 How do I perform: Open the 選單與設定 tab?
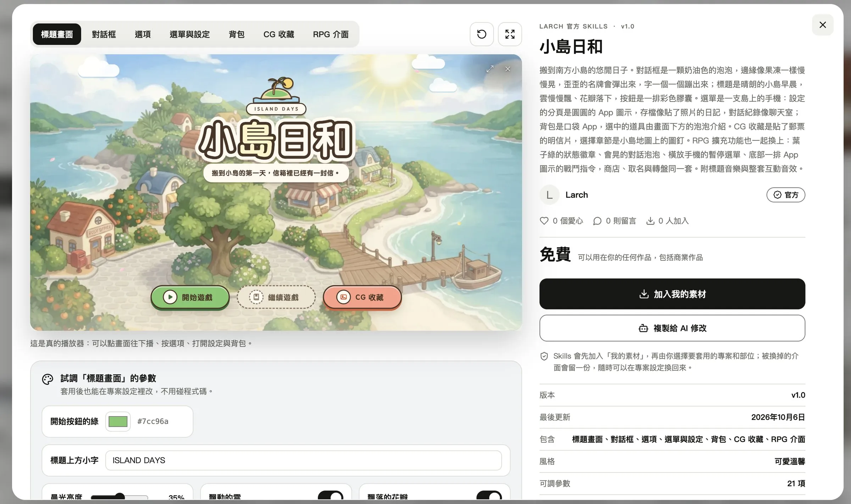point(190,34)
